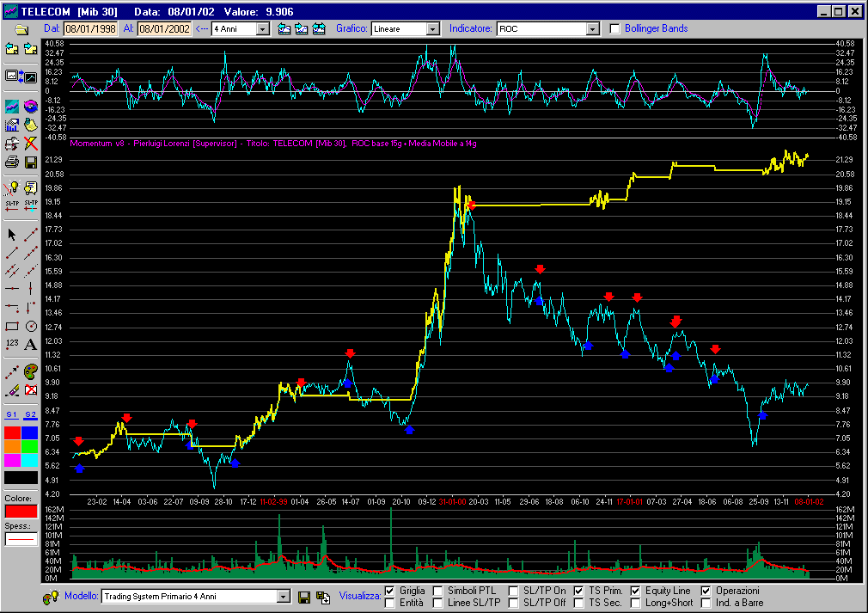This screenshot has height=613, width=868.
Task: Open the painter's palette color tool
Action: click(31, 371)
